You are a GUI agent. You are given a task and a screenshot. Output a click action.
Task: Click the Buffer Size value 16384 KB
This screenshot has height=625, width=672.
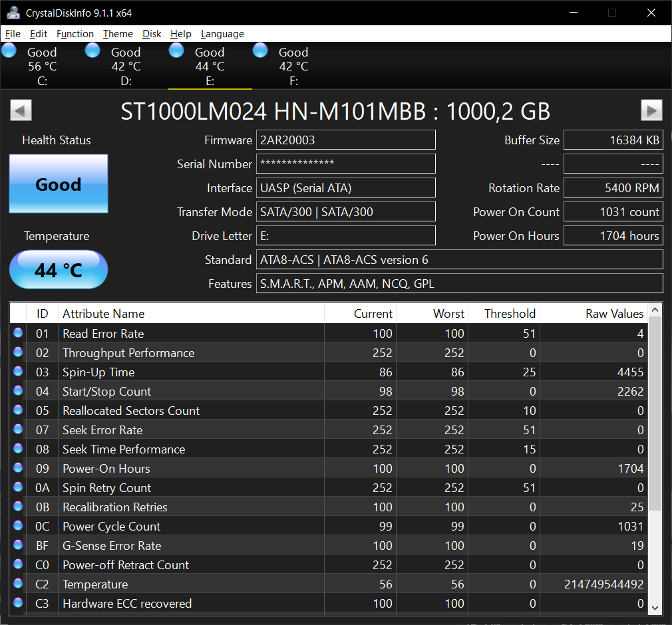[x=613, y=140]
